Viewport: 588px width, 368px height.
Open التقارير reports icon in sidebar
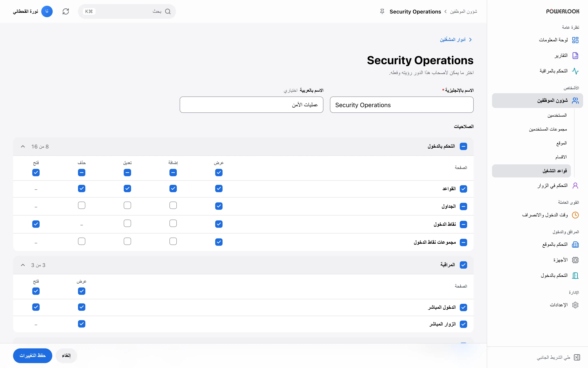575,55
